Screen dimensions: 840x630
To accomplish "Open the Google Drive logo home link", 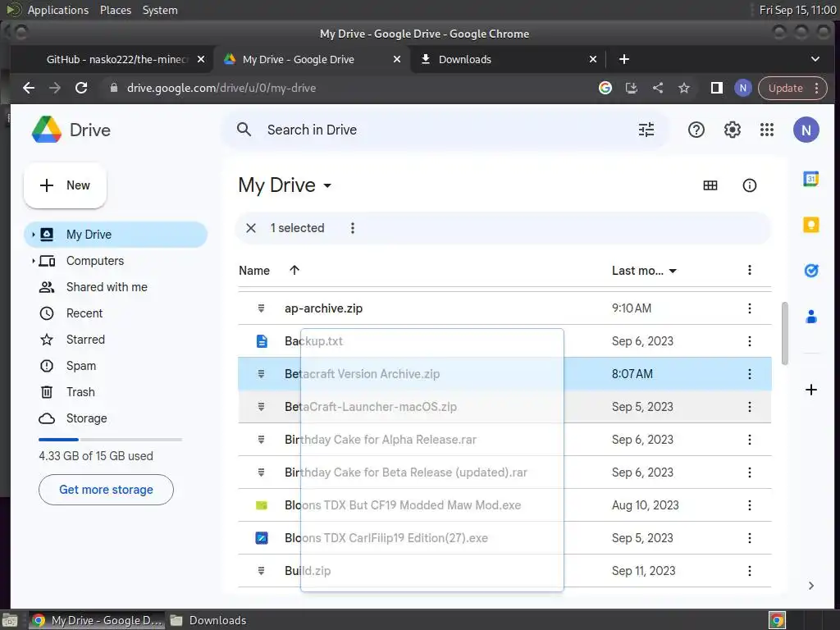I will click(71, 130).
